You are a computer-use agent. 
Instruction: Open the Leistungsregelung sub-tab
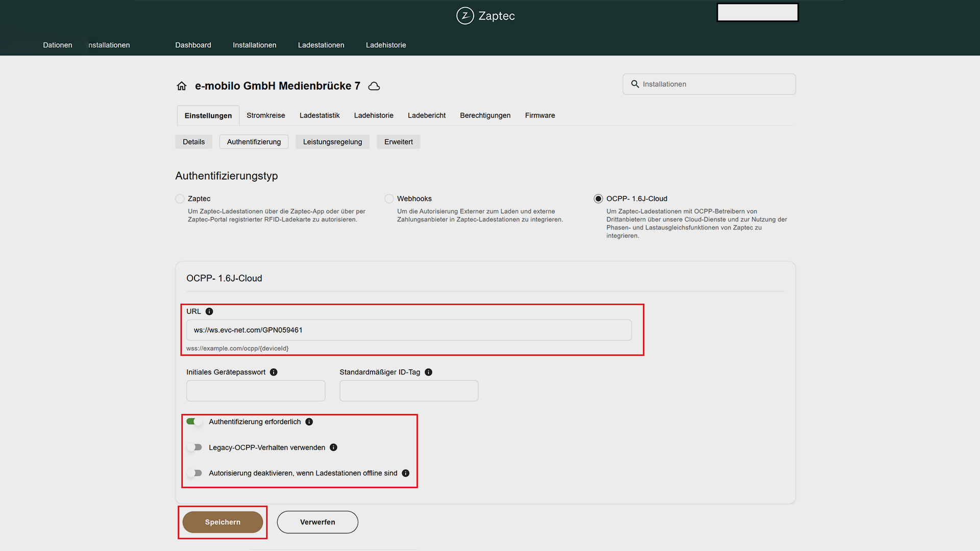(333, 142)
